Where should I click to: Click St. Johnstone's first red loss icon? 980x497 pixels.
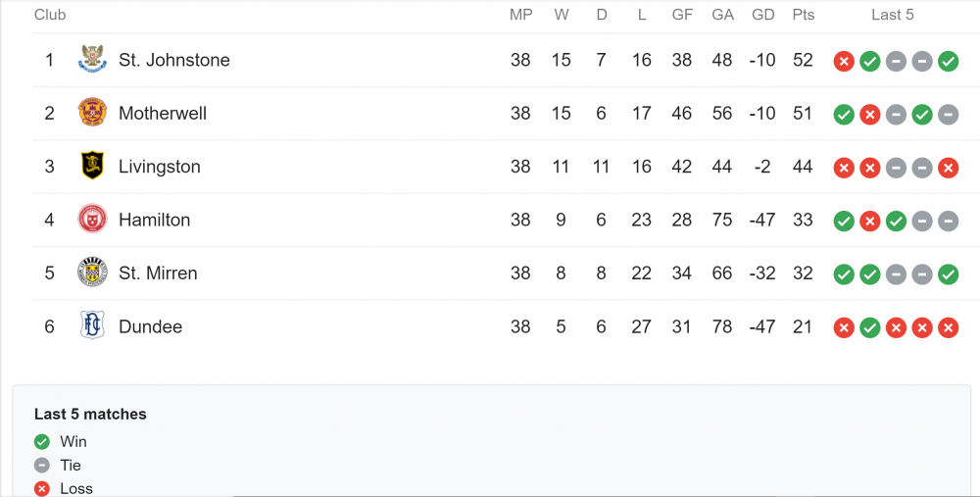click(843, 61)
